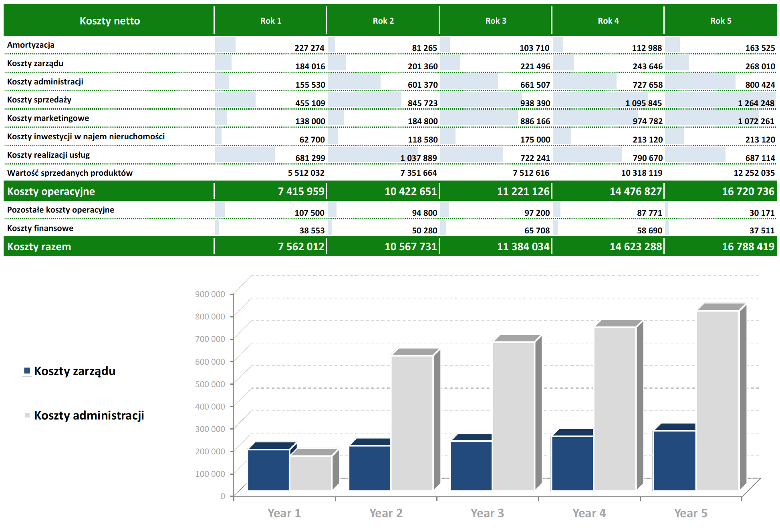Select the value 1 037 889
This screenshot has height=532, width=780.
pos(419,158)
